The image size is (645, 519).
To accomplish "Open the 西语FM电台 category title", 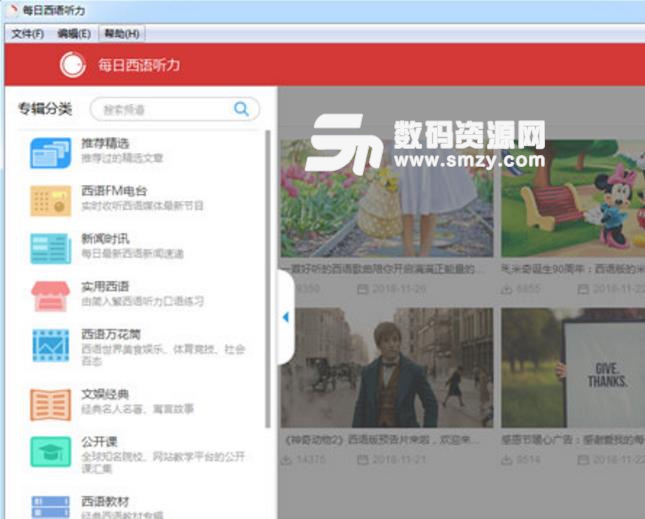I will [114, 191].
